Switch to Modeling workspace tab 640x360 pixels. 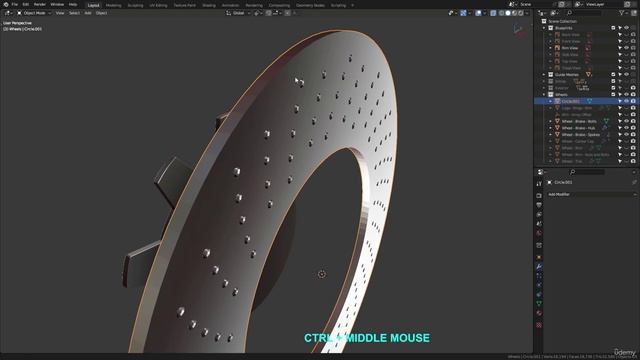(x=113, y=5)
